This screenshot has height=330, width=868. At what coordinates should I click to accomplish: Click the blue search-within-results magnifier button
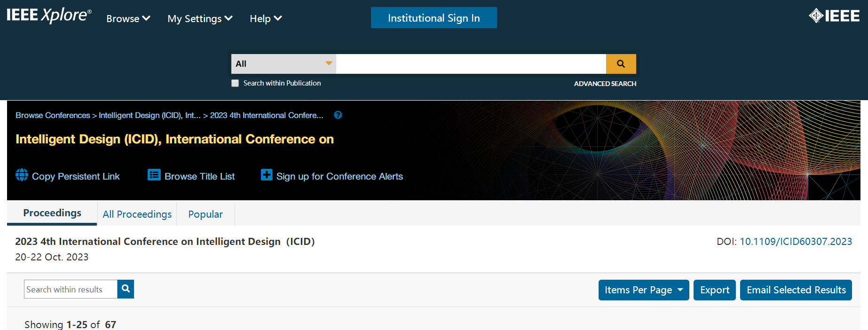[x=126, y=289]
